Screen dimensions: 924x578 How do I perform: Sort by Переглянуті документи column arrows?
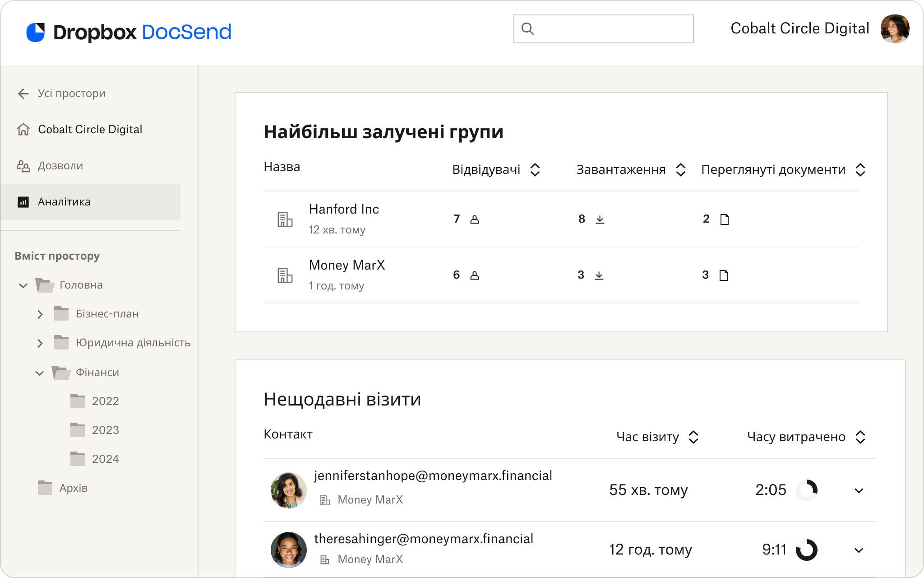coord(860,170)
